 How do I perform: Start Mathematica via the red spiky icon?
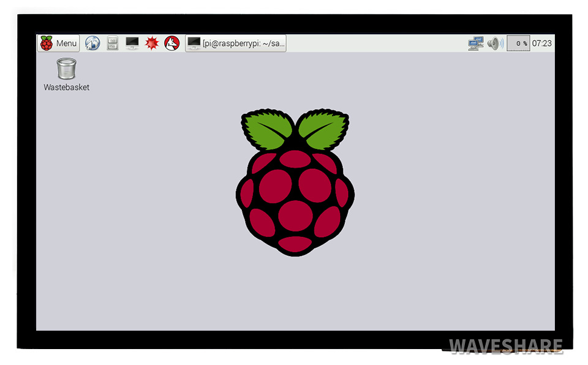(152, 43)
